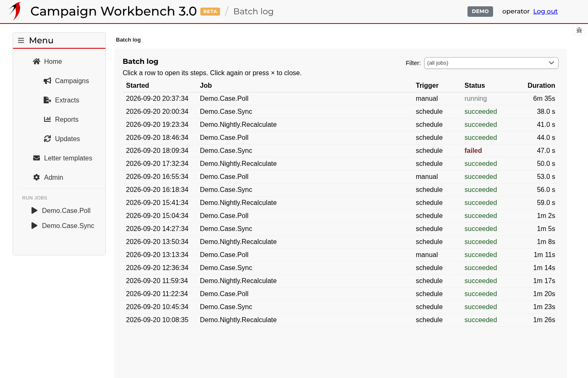
Task: Navigate to Reports in the sidebar
Action: coord(67,119)
